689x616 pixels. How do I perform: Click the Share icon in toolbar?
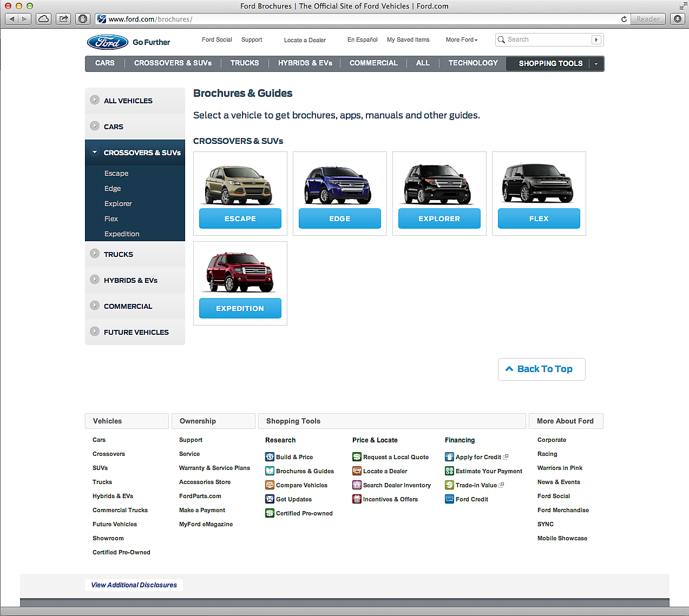[63, 19]
